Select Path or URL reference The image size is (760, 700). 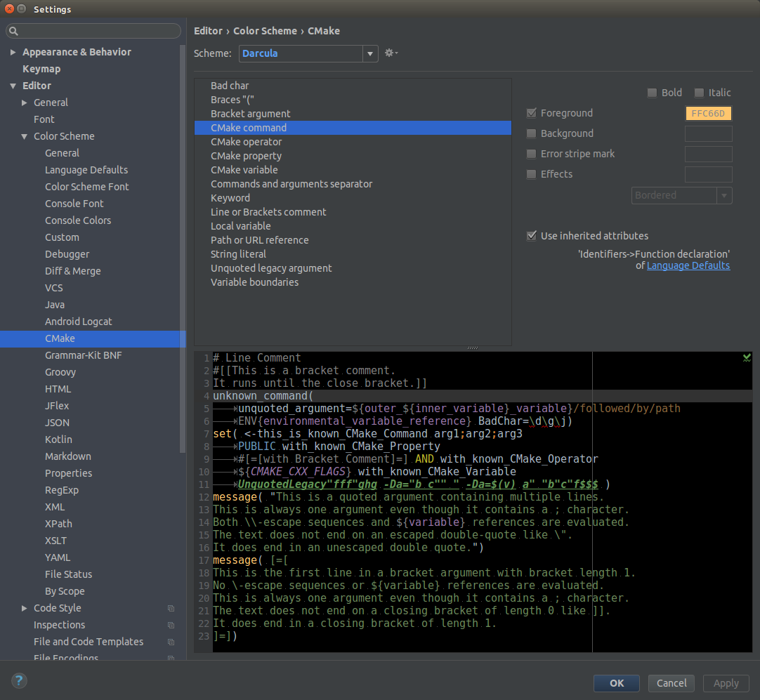pyautogui.click(x=353, y=240)
